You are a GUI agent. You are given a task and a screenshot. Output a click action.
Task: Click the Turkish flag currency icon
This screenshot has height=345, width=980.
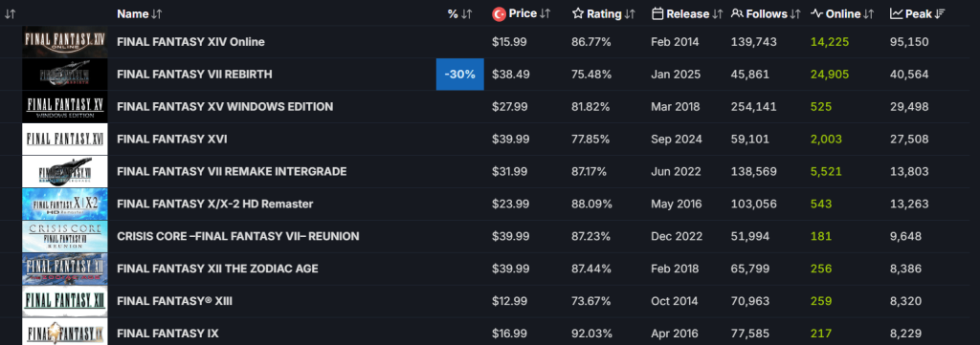pos(499,13)
